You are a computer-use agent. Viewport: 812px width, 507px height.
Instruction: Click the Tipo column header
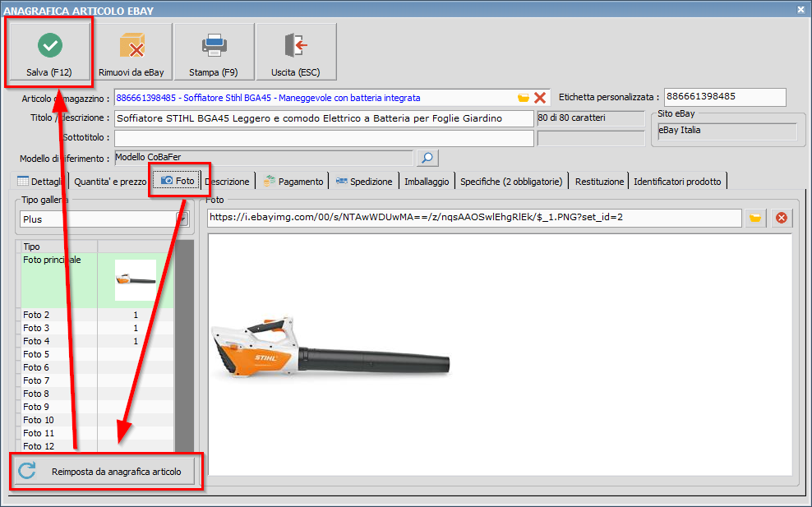pyautogui.click(x=59, y=247)
